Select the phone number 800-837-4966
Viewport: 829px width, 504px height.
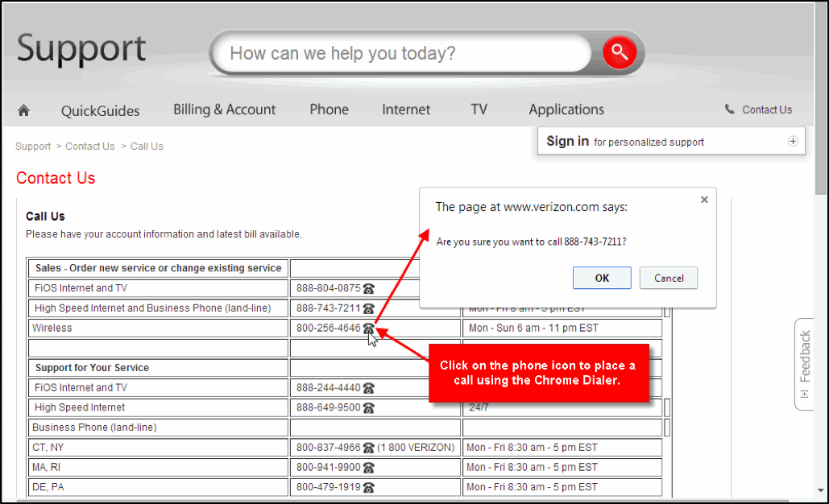coord(329,448)
